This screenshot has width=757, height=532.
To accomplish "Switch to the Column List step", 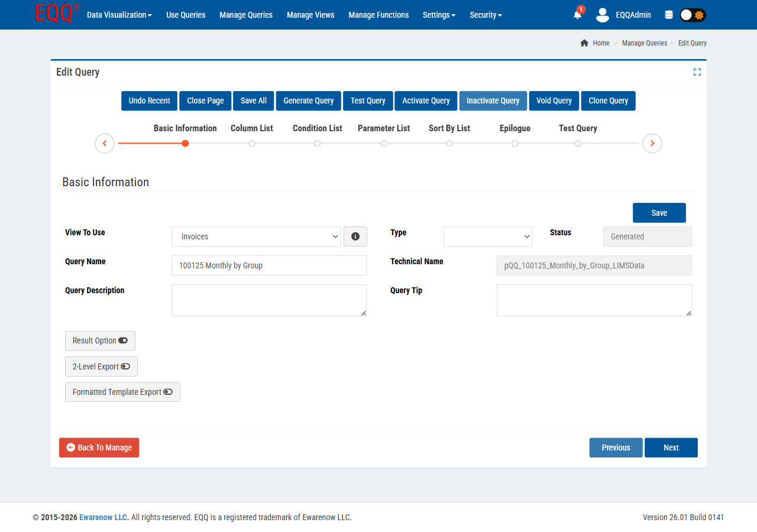I will [x=251, y=128].
